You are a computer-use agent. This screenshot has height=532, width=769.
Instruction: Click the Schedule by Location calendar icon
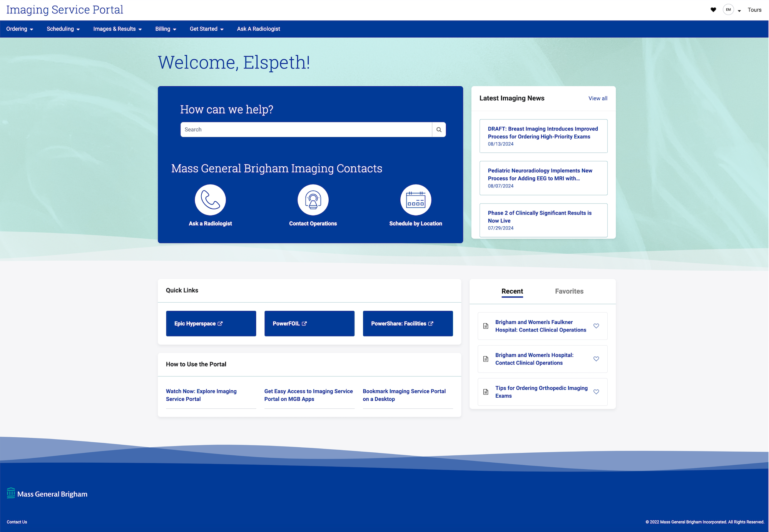coord(416,200)
